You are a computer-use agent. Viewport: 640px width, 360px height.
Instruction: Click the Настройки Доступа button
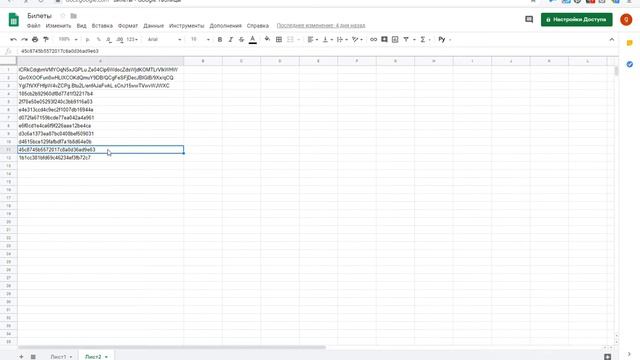pyautogui.click(x=576, y=20)
